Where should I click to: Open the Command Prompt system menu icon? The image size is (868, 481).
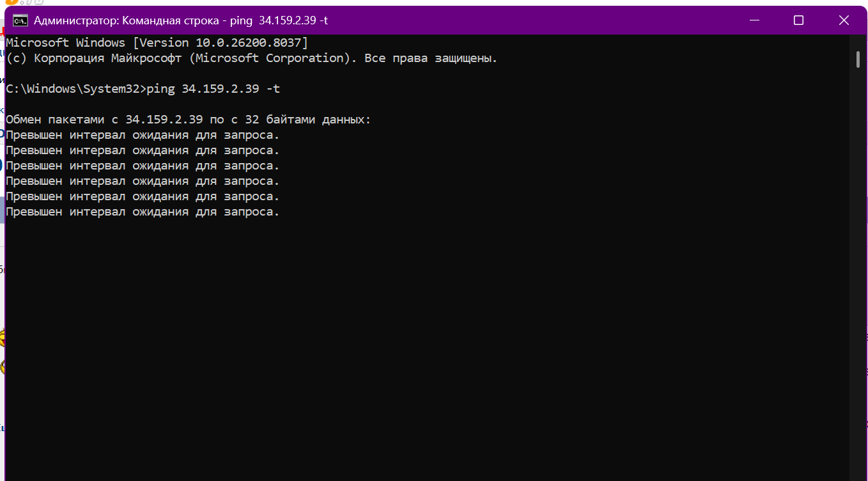[x=20, y=20]
